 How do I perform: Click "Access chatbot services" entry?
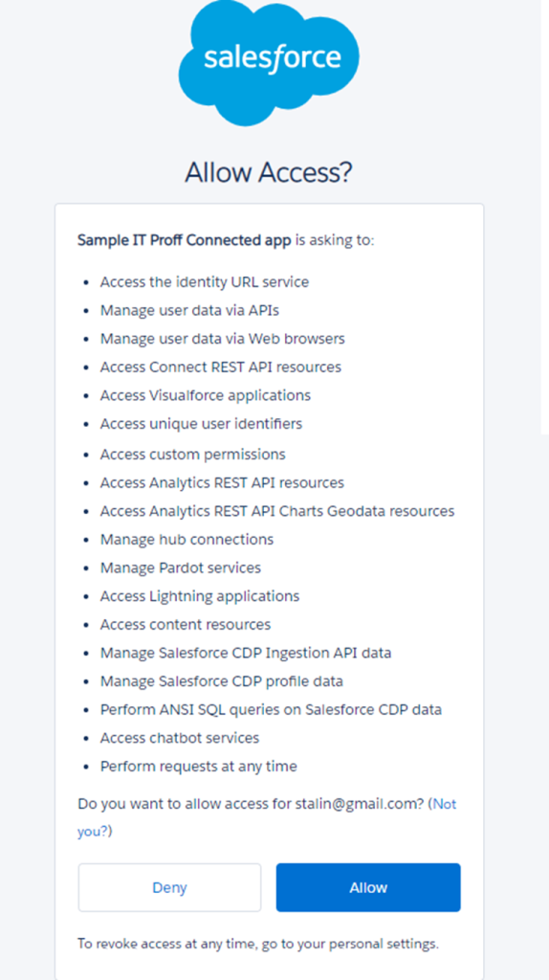pyautogui.click(x=179, y=738)
